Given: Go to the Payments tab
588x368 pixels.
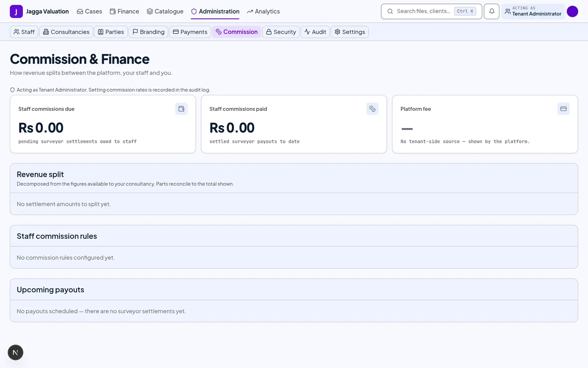Looking at the screenshot, I should 190,32.
